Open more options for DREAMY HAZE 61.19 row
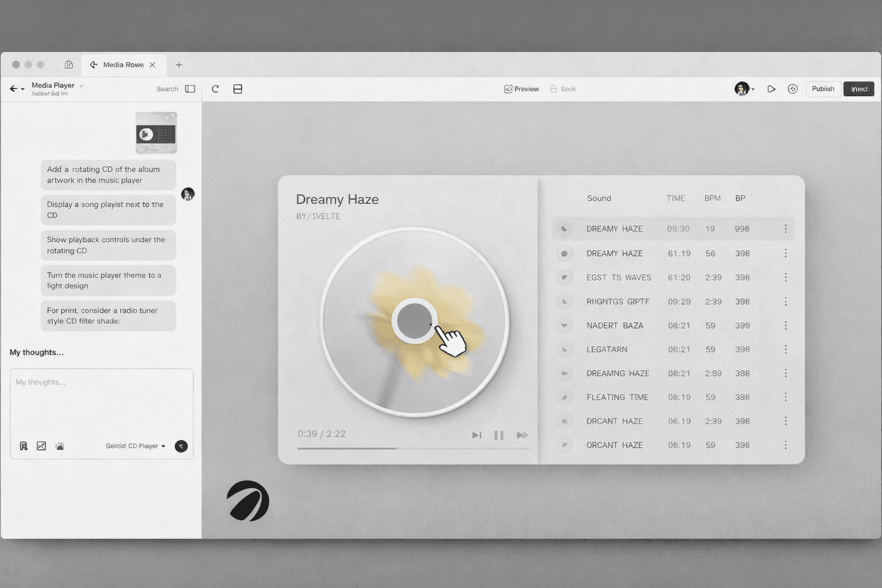 coord(786,253)
